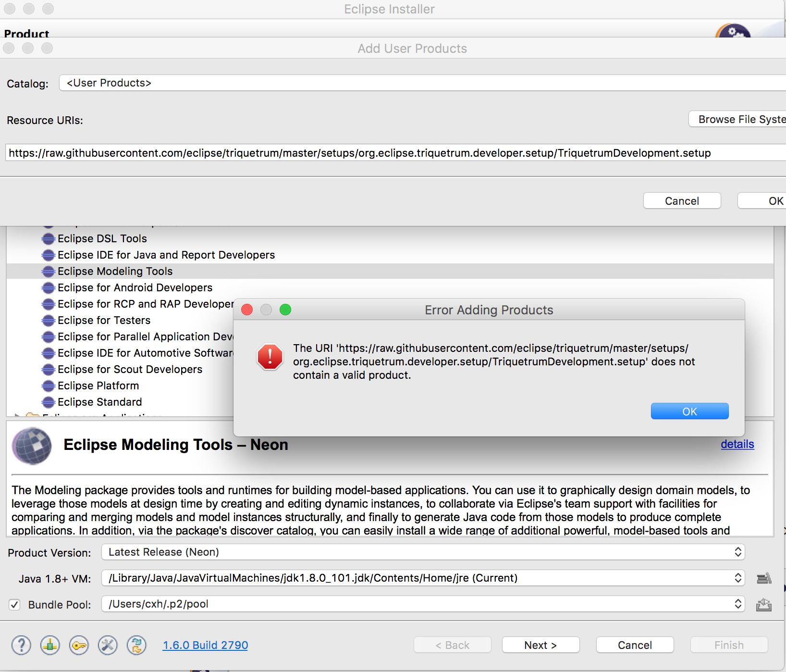Open Product Version dropdown Latest Release (Neon)
Screen dimensions: 786x672
tap(423, 552)
